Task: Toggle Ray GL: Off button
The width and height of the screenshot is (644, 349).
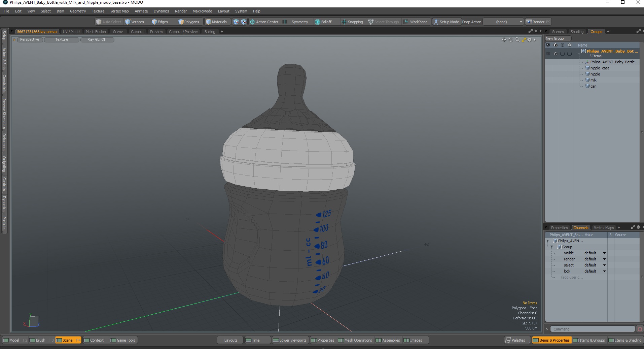Action: pos(97,40)
